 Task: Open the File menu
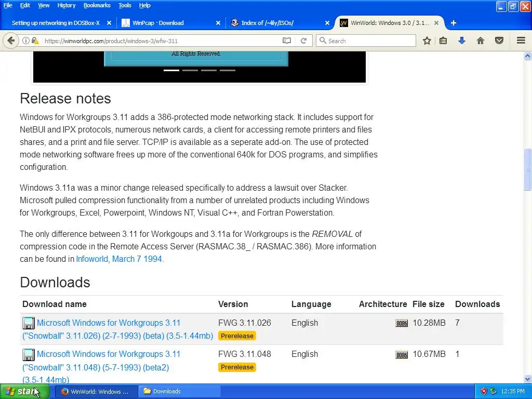pos(8,5)
